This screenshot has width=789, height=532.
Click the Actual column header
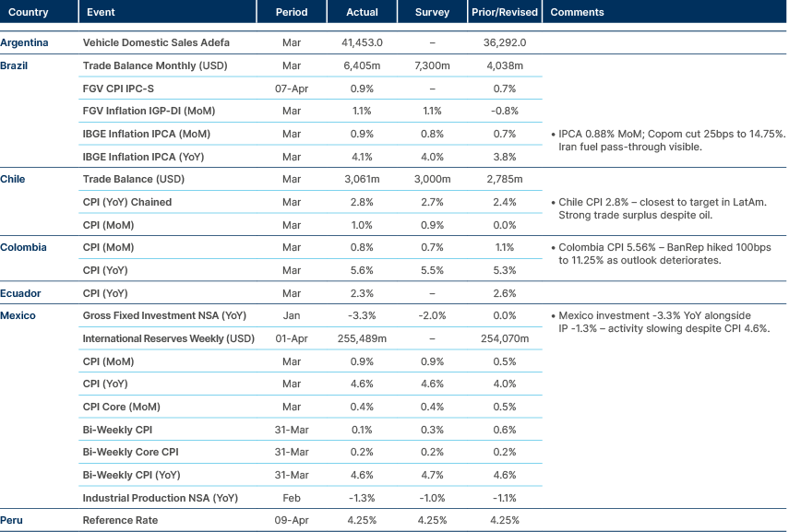pyautogui.click(x=362, y=12)
